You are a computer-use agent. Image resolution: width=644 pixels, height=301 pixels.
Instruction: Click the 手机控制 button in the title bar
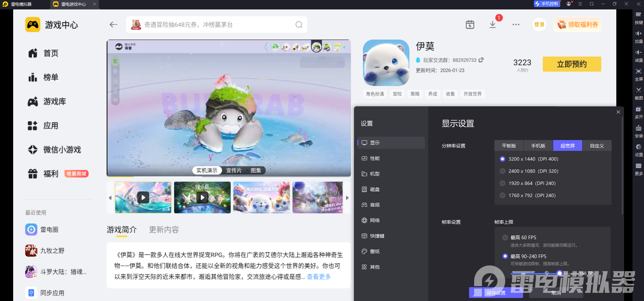[x=547, y=4]
